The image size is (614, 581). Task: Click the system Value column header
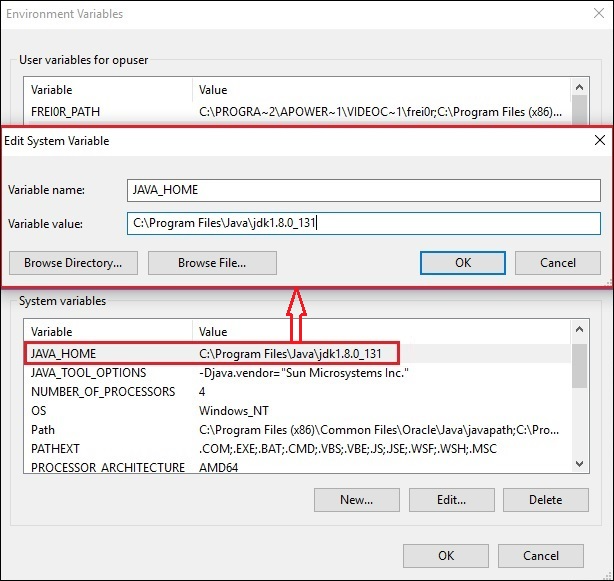click(381, 332)
